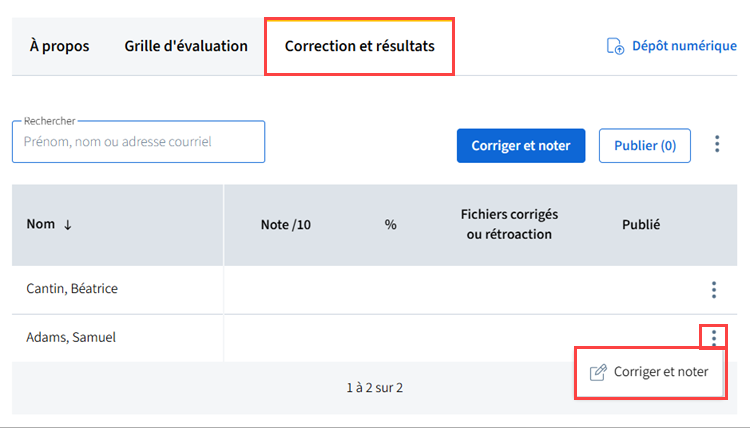Click the Publier (0) button
The width and height of the screenshot is (750, 428).
click(645, 145)
